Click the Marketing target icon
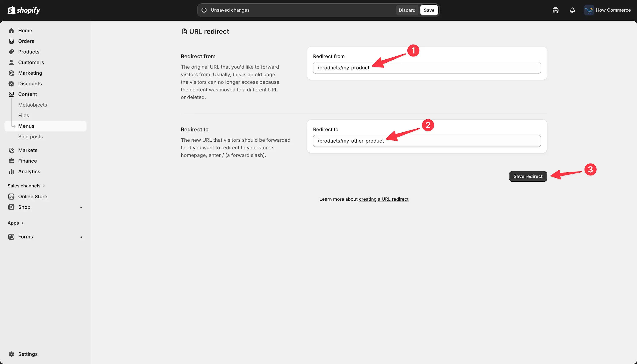The height and width of the screenshot is (364, 637). (x=11, y=73)
